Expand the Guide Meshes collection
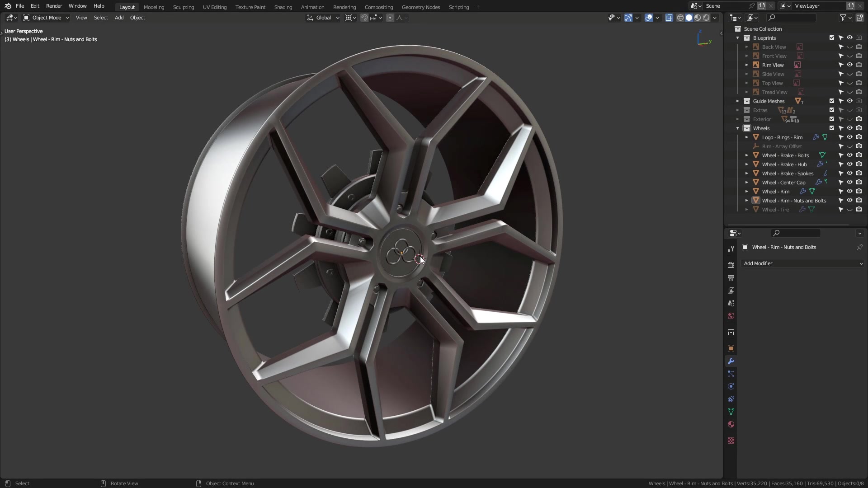868x488 pixels. [x=738, y=101]
